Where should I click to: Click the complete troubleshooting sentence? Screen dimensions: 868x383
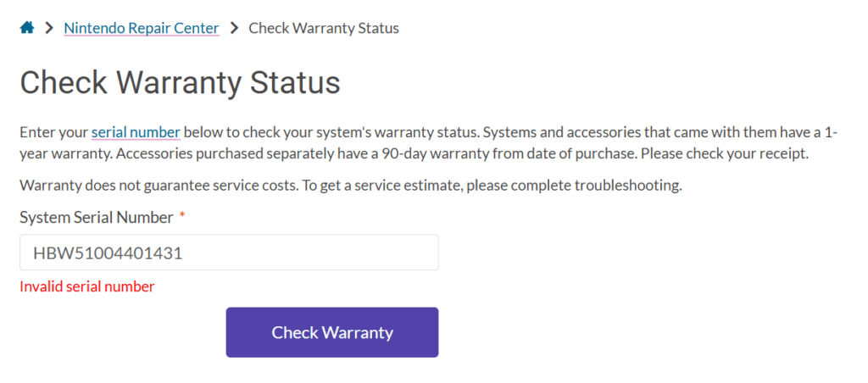click(491, 186)
